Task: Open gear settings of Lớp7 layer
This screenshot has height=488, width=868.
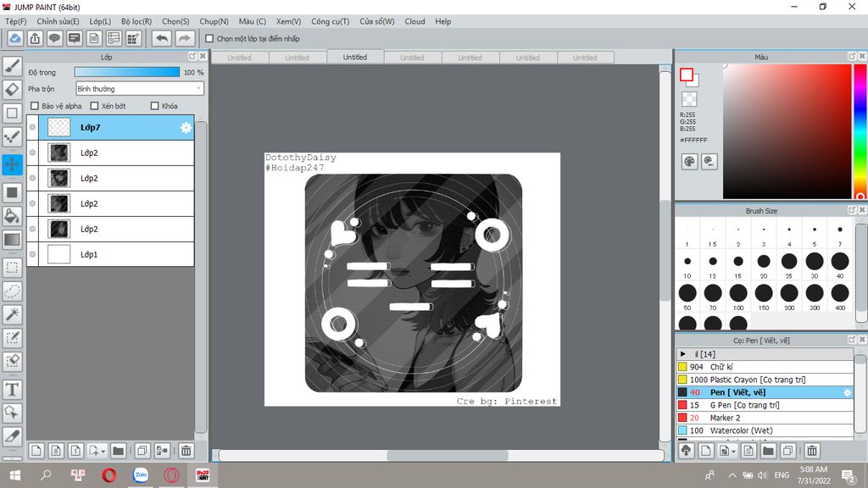Action: coord(186,128)
